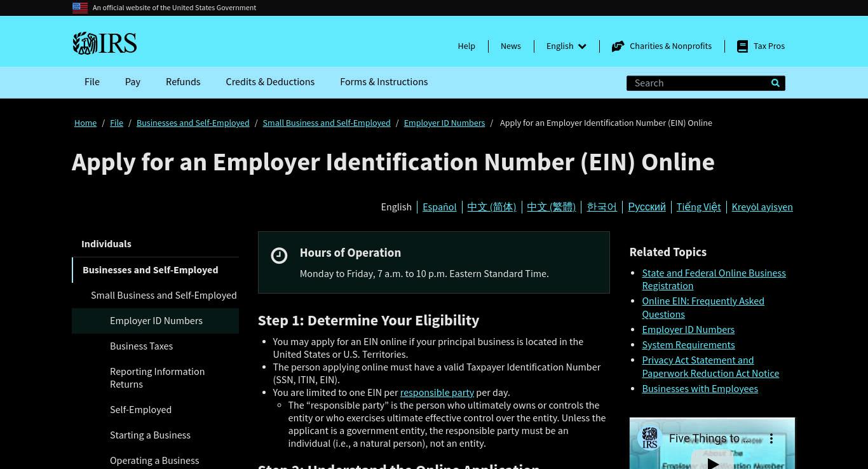Open the Refunds menu
The image size is (868, 469).
click(183, 82)
